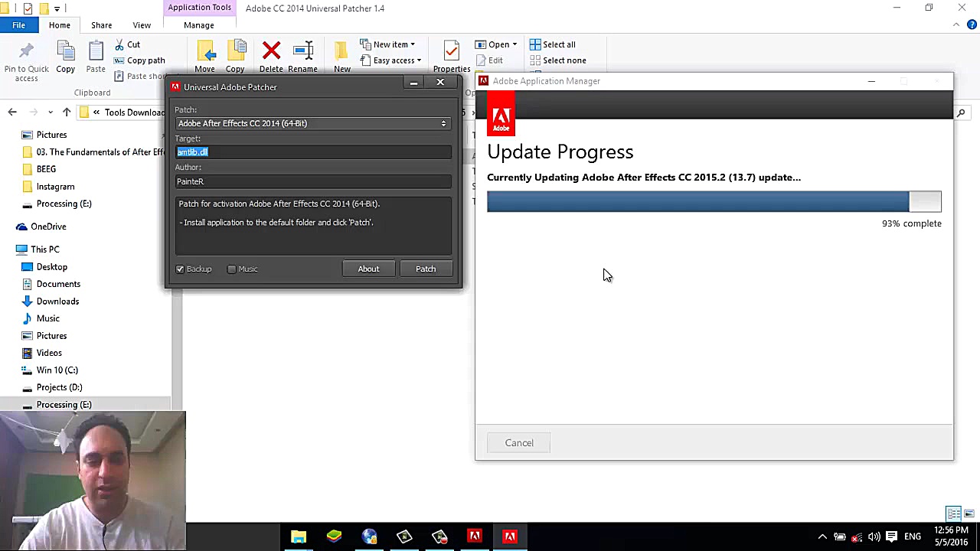Go up one folder level arrow

pyautogui.click(x=67, y=112)
